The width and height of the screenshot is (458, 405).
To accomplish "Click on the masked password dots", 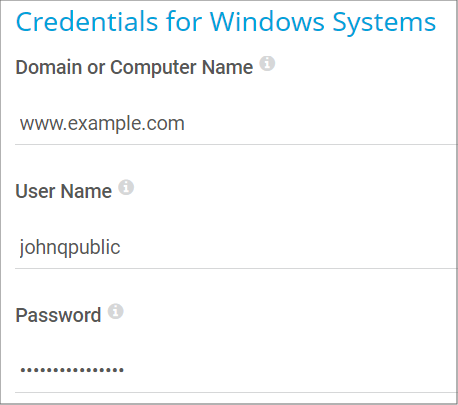I will click(x=72, y=370).
